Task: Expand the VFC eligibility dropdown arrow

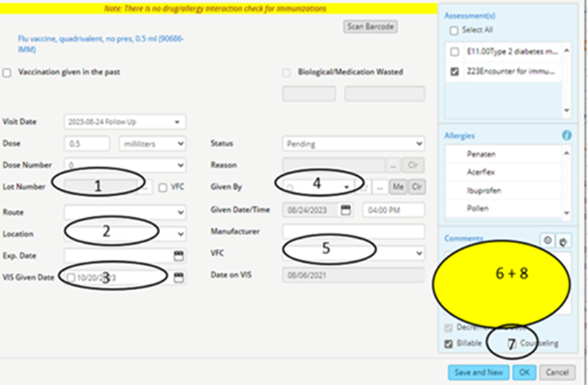Action: (x=419, y=253)
